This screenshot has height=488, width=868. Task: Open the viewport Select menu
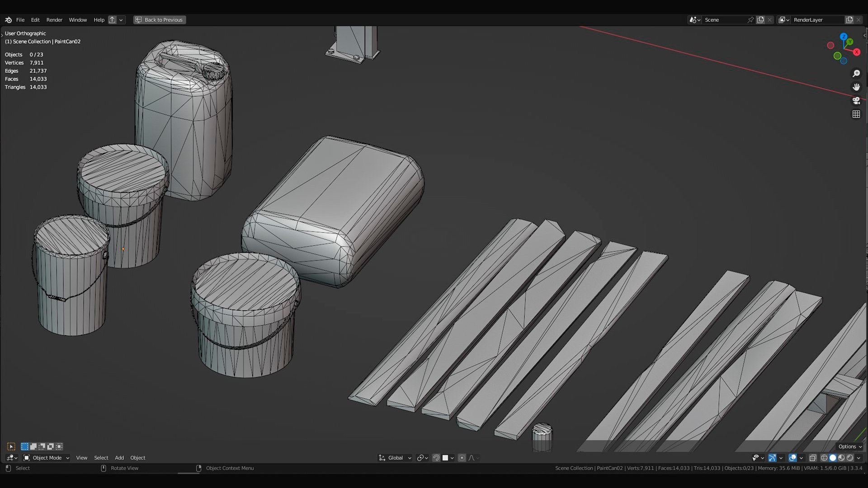tap(101, 458)
